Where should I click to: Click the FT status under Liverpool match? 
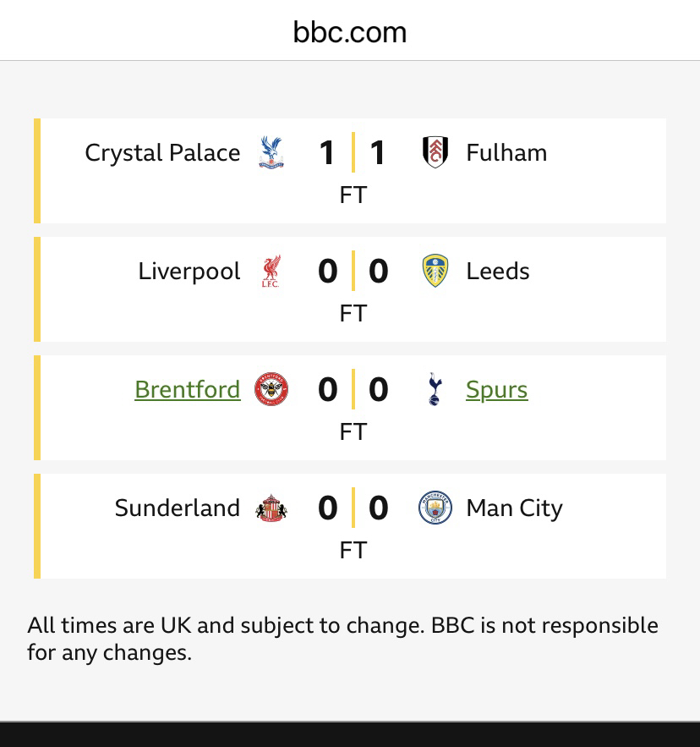tap(353, 313)
